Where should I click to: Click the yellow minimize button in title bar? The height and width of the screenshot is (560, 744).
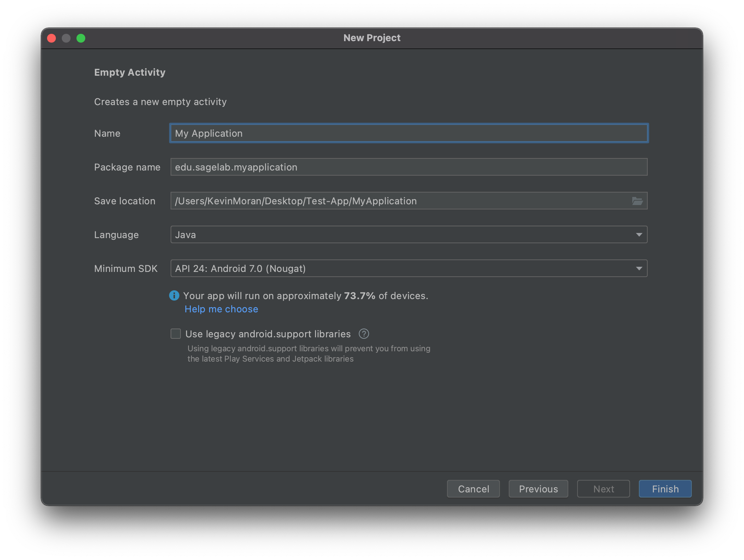pos(67,38)
